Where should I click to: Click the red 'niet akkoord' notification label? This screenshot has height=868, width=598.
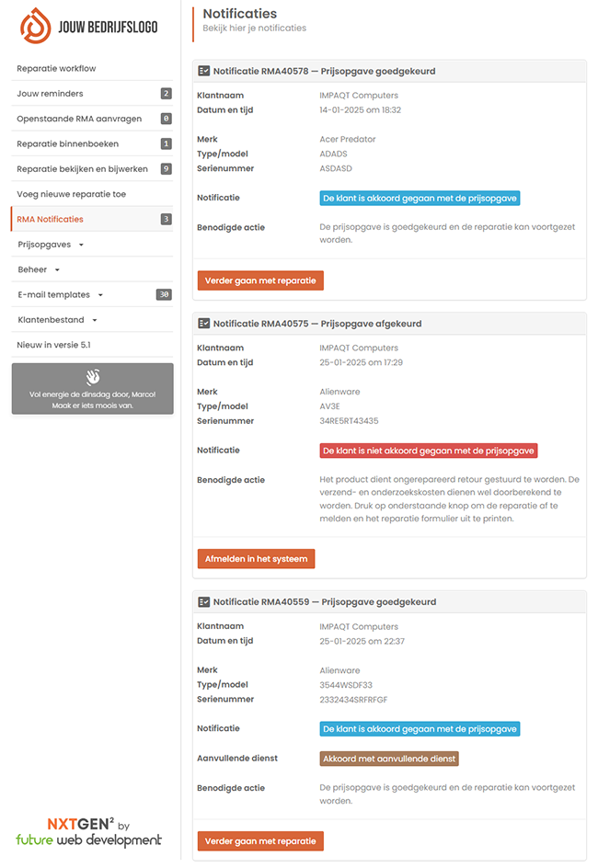pyautogui.click(x=428, y=451)
